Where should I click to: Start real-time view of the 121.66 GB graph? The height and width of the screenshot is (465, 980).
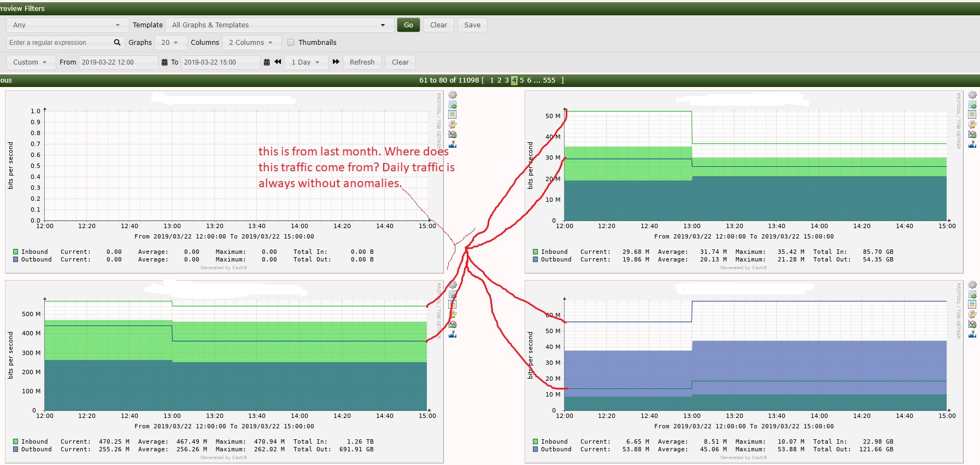click(972, 324)
